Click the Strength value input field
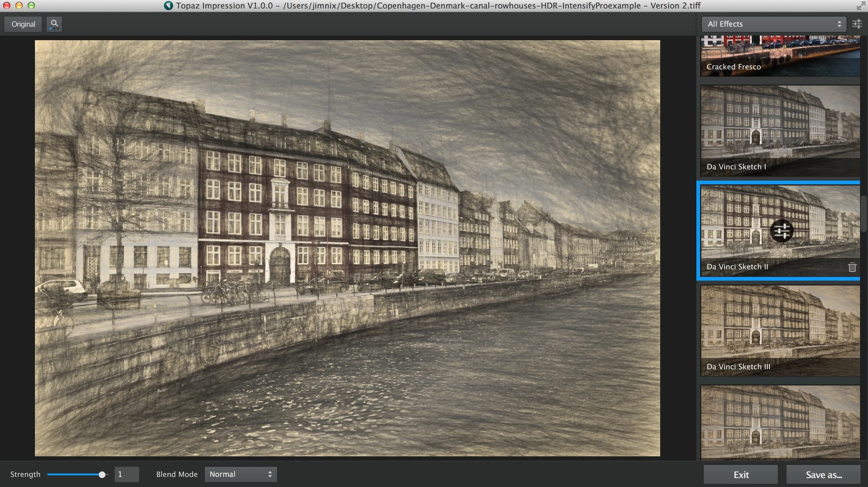 pos(126,474)
